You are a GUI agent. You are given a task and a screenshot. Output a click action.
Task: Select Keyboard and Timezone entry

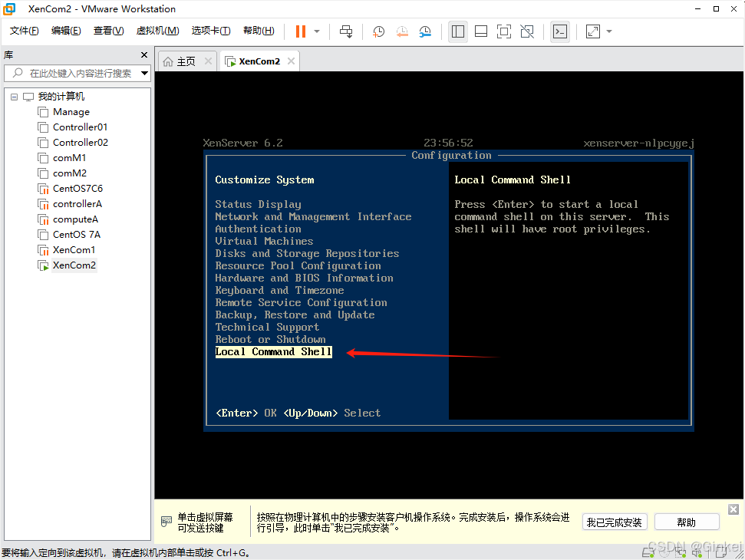coord(279,291)
